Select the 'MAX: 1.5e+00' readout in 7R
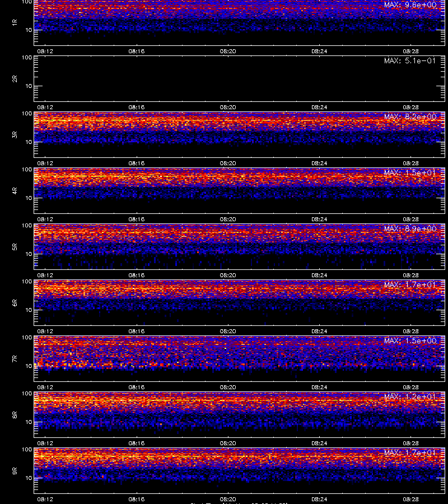The image size is (448, 504). coord(410,340)
